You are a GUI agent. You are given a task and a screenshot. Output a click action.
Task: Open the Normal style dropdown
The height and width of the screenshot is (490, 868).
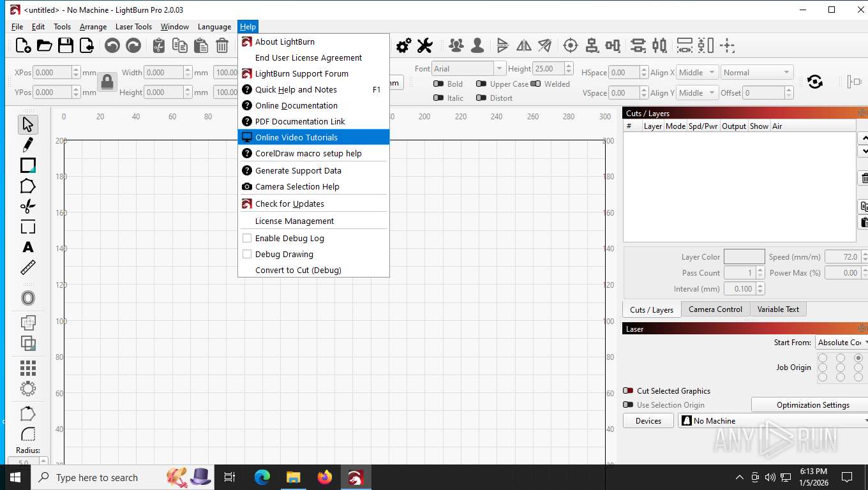(757, 72)
